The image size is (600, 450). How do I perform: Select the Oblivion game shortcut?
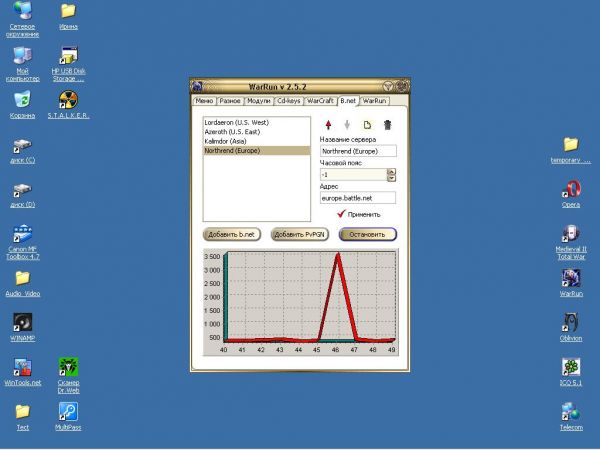pyautogui.click(x=571, y=327)
